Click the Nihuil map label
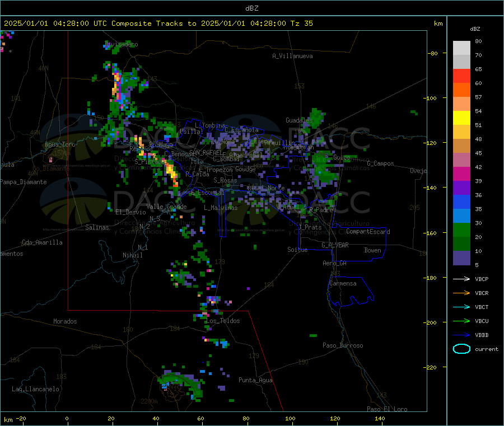 click(x=132, y=255)
